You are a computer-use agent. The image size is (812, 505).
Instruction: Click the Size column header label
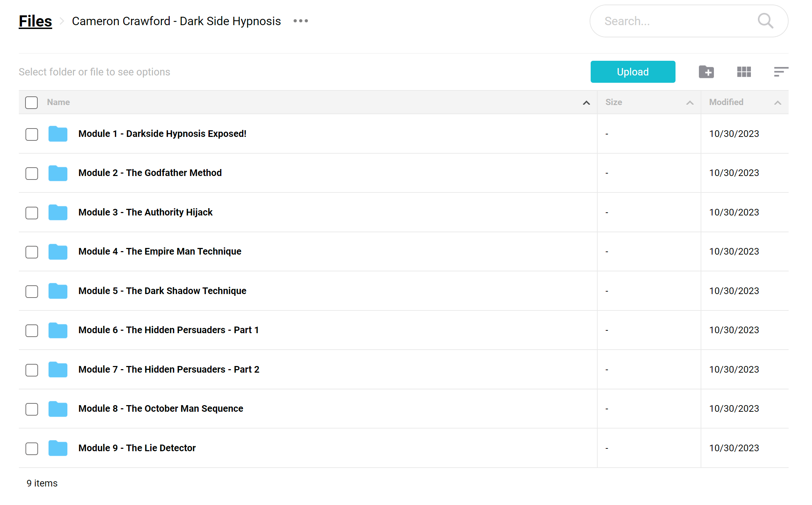[614, 102]
